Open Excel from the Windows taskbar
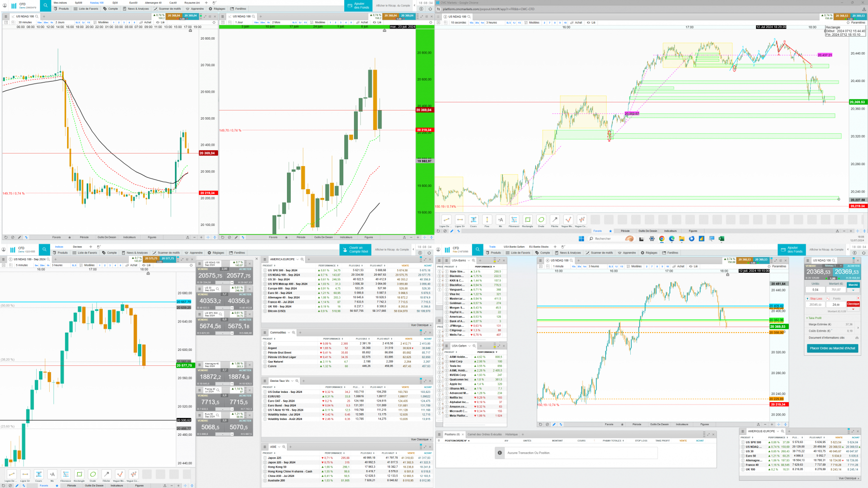This screenshot has width=868, height=488. click(x=721, y=238)
